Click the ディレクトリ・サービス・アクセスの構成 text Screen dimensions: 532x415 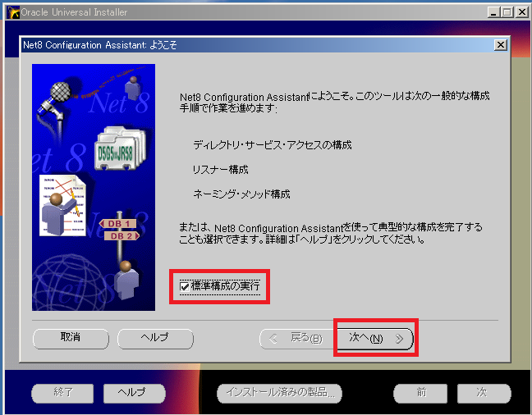click(273, 145)
